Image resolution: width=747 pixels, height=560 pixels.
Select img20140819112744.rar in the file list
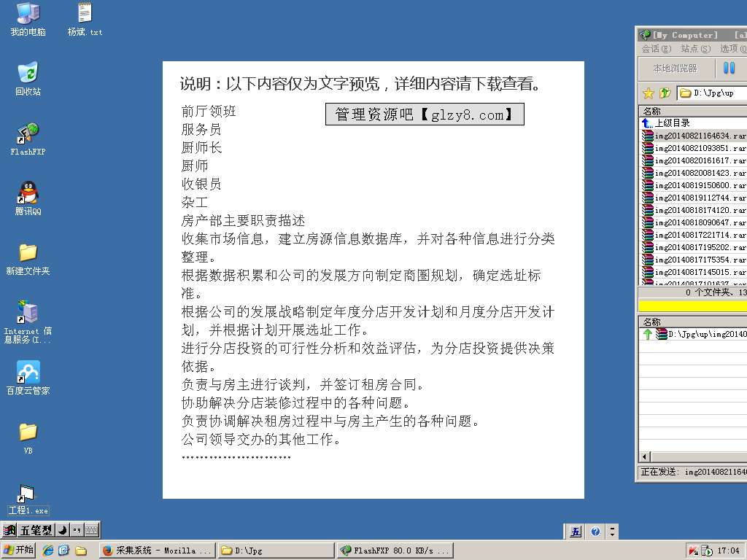coord(693,198)
